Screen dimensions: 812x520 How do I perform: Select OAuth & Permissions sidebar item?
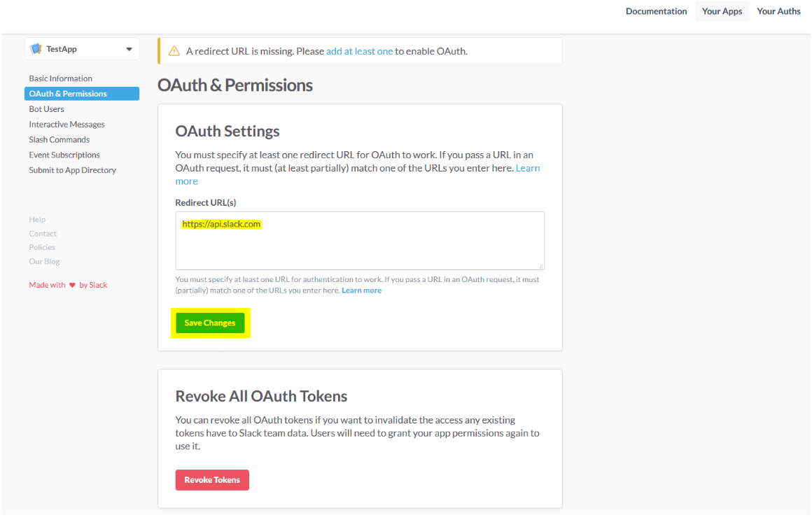[82, 94]
